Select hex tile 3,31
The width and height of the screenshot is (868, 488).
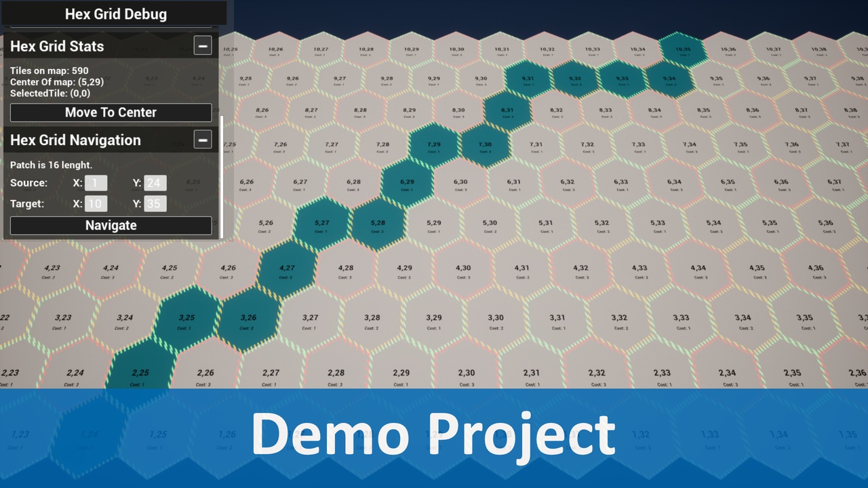pos(557,320)
